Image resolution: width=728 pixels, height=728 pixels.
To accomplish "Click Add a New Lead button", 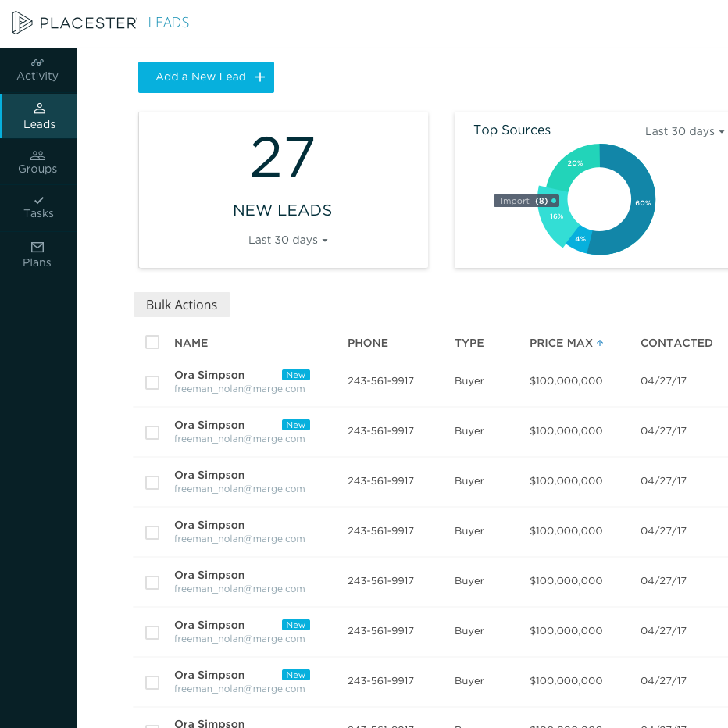I will 206,77.
